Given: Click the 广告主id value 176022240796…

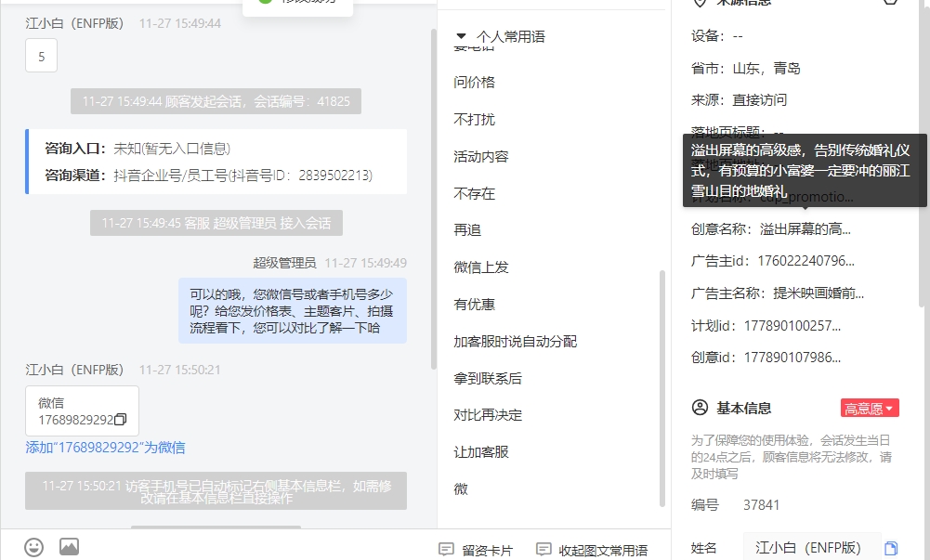Looking at the screenshot, I should pos(806,261).
